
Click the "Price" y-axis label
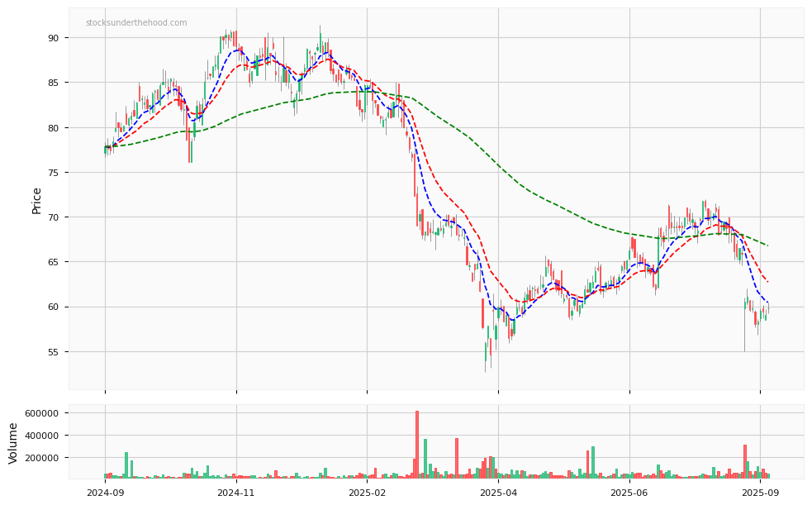click(36, 201)
